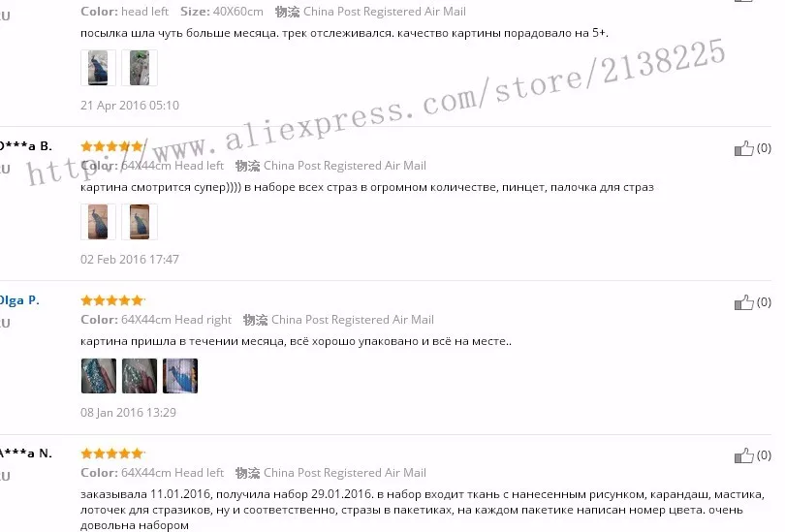Click the logistics icon in the 40X60cm review
This screenshot has height=532, width=785.
point(288,12)
